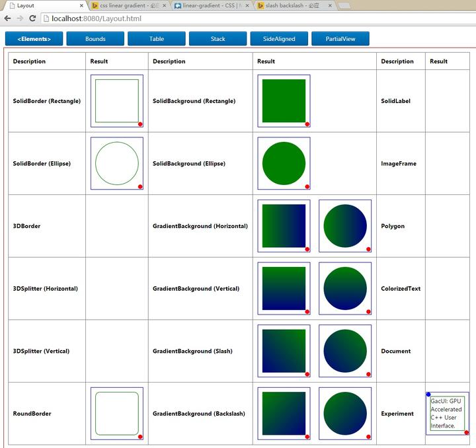Click the slash gradient circle
The image size is (476, 448).
[345, 351]
